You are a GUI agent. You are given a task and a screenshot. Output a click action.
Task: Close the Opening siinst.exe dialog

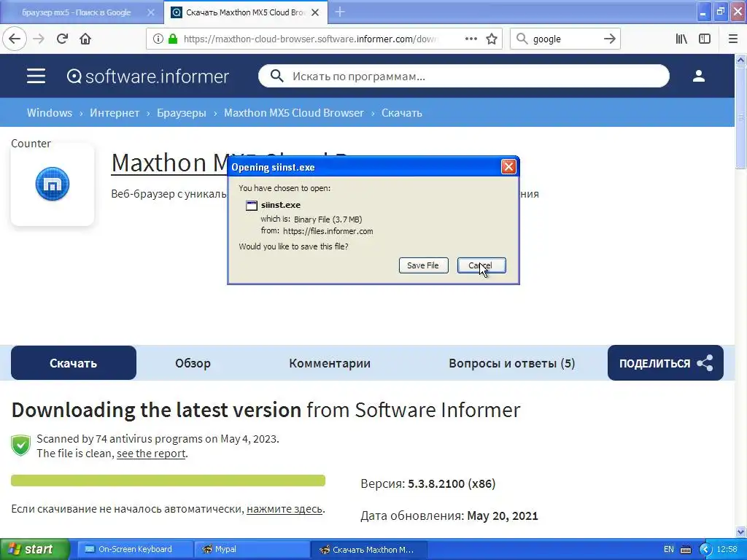508,167
